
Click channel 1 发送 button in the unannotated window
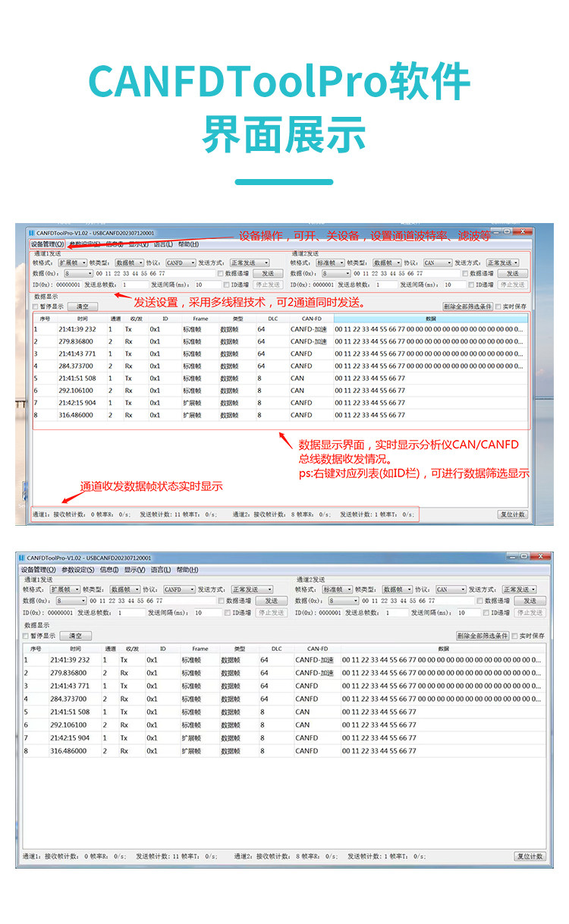click(272, 601)
